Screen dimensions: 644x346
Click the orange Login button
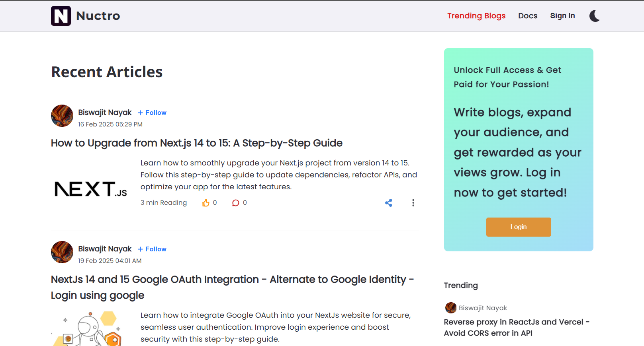point(519,227)
